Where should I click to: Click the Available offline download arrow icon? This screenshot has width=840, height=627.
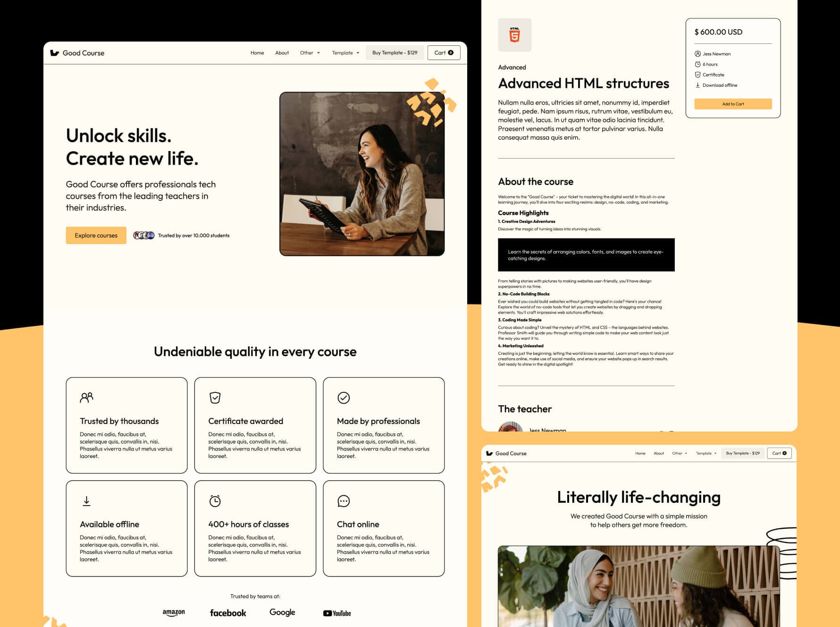(86, 501)
